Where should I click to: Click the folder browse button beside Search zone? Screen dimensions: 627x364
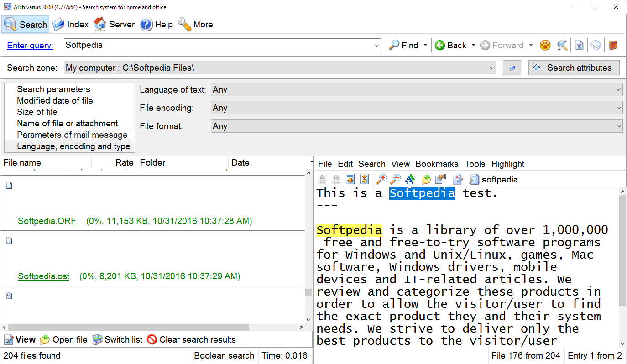click(x=512, y=68)
